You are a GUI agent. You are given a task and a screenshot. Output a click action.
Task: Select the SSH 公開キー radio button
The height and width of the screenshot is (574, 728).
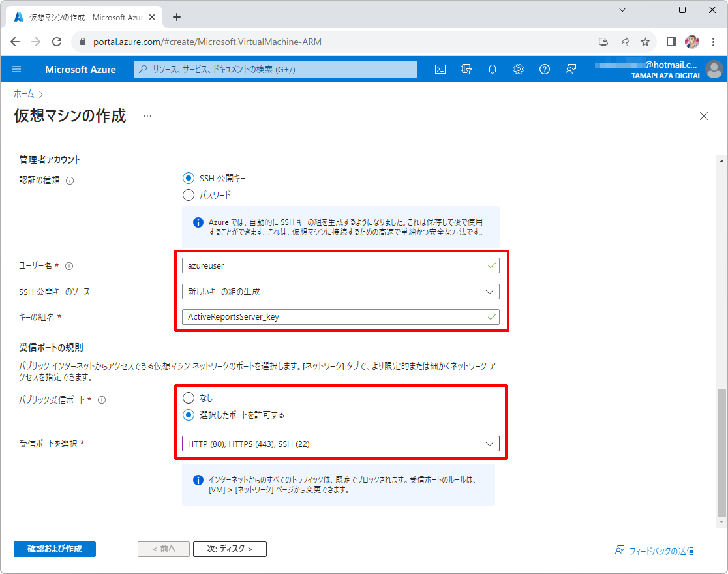[189, 178]
